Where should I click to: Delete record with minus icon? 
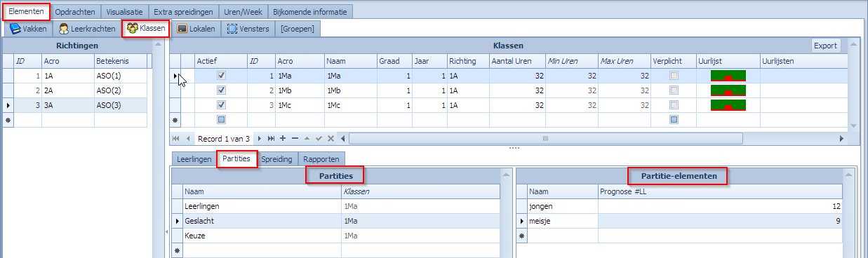(x=295, y=139)
